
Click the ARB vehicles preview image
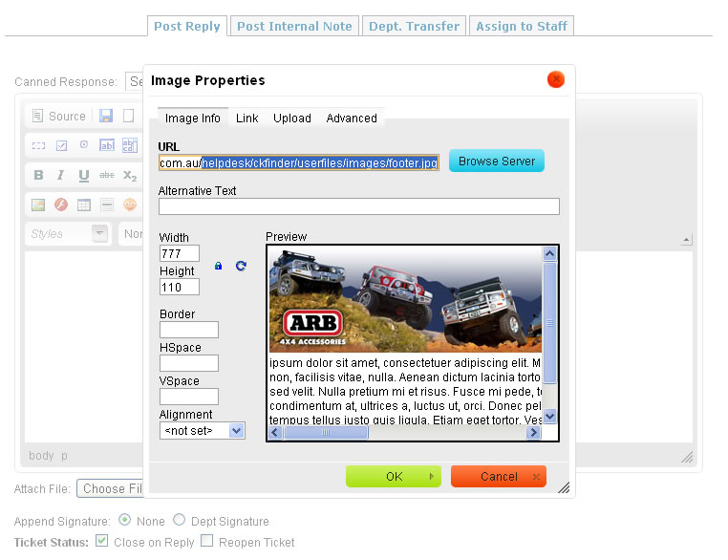tap(405, 299)
